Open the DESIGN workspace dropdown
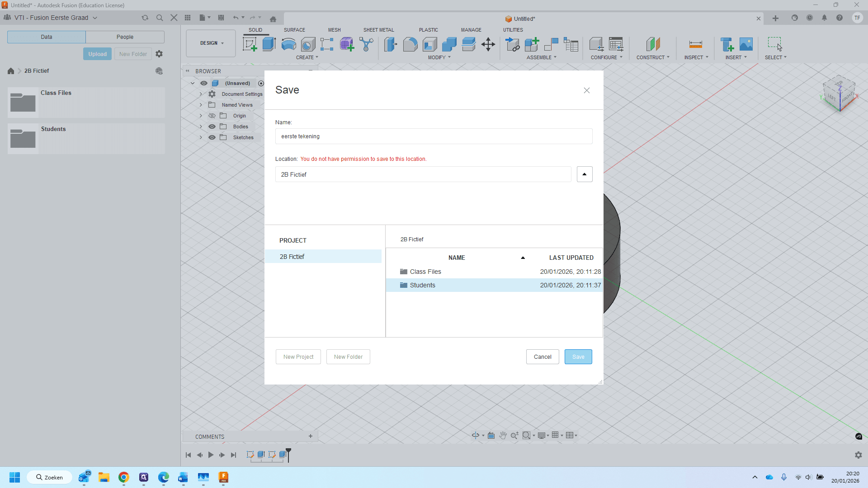 pos(211,43)
